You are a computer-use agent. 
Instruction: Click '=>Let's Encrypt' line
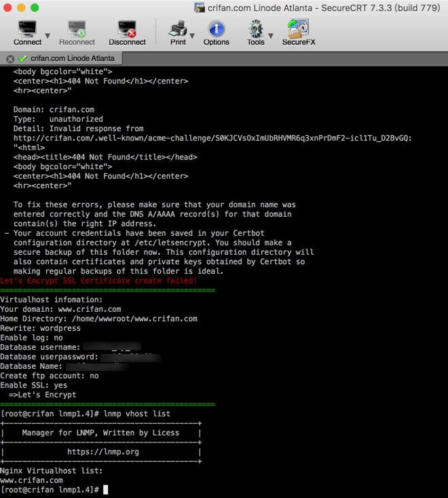point(43,395)
